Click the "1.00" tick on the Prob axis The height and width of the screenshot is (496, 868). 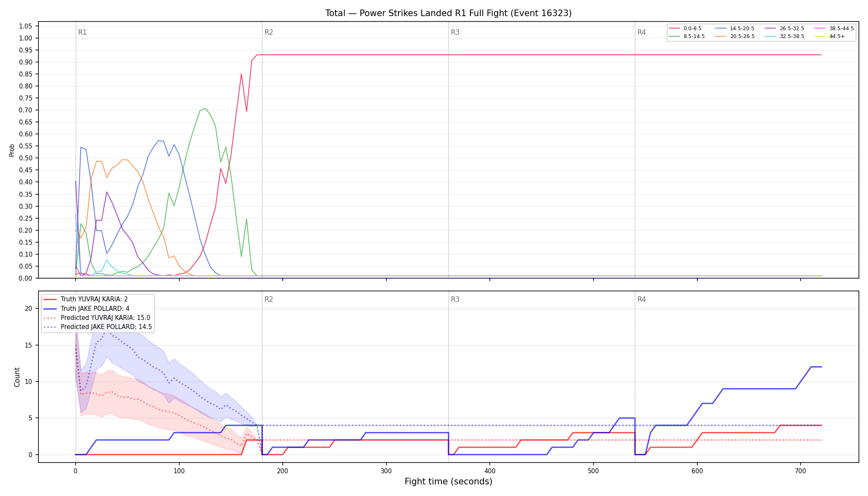pos(26,38)
